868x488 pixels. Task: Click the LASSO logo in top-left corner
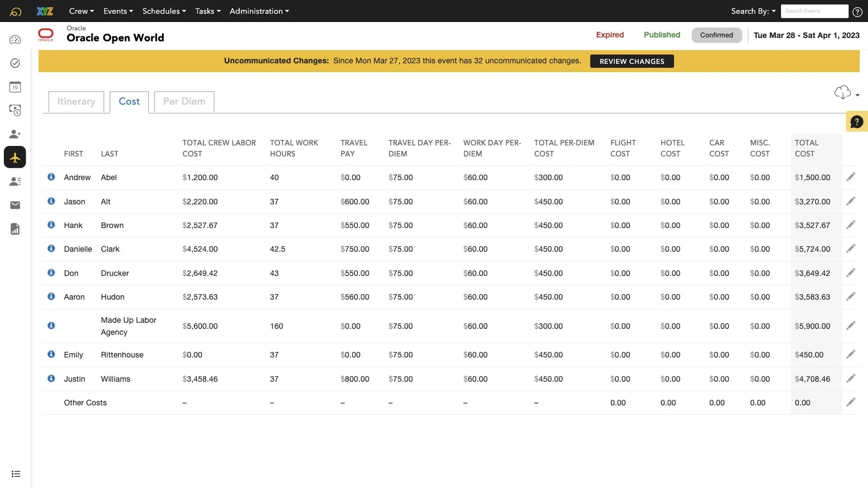pos(16,12)
